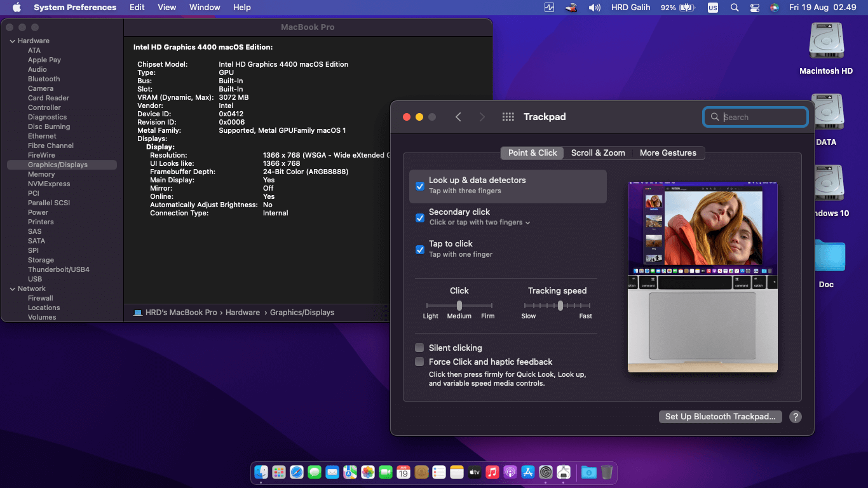Open the Apple menu
Viewport: 868px width, 488px height.
(17, 8)
